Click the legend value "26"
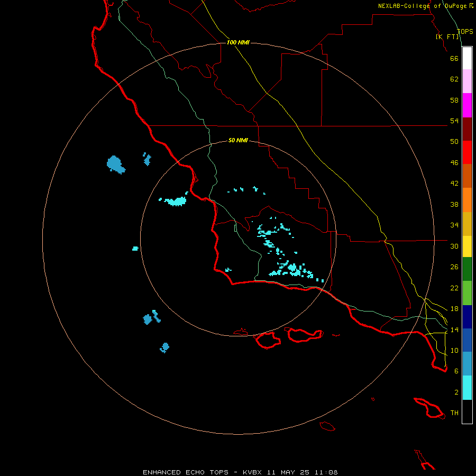Screen dimensions: 476x476 [454, 267]
